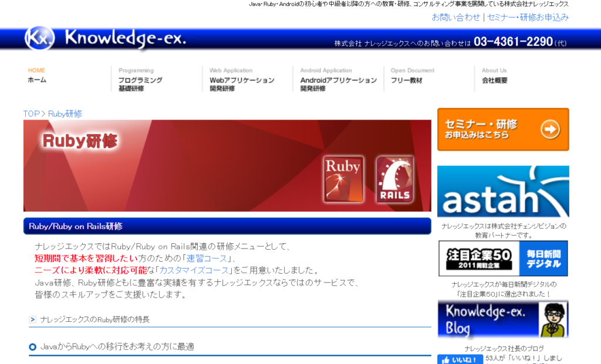The width and height of the screenshot is (601, 364).
Task: Click the Rails logo icon in banner
Action: [x=395, y=179]
